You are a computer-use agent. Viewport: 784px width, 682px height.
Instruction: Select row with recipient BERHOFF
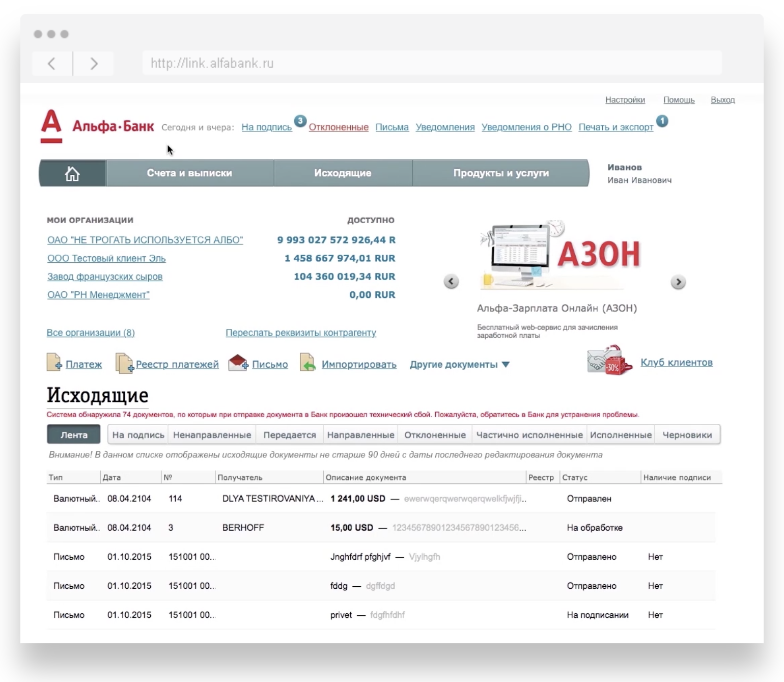click(x=381, y=528)
